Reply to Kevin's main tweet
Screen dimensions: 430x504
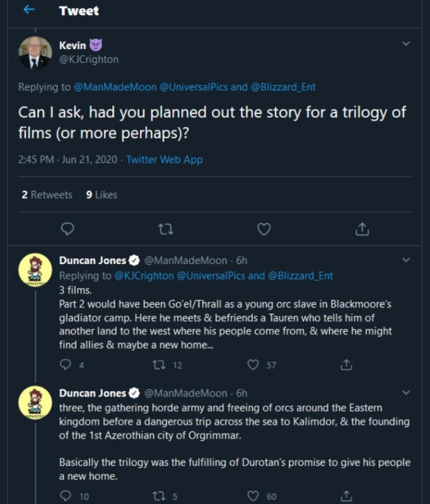click(68, 229)
